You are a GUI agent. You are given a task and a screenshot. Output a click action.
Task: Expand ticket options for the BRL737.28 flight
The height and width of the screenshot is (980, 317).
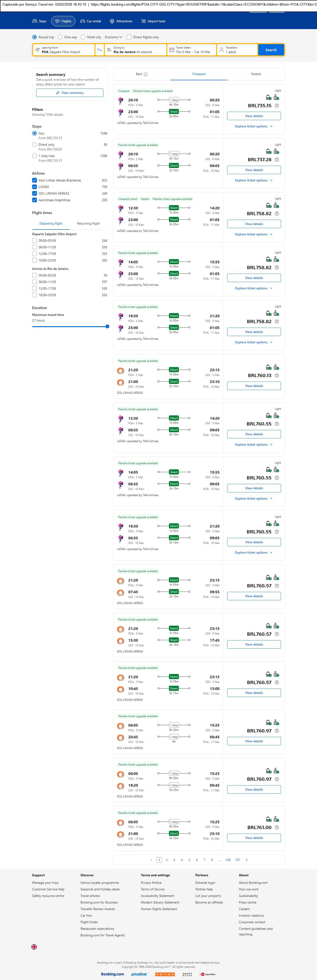click(x=254, y=180)
